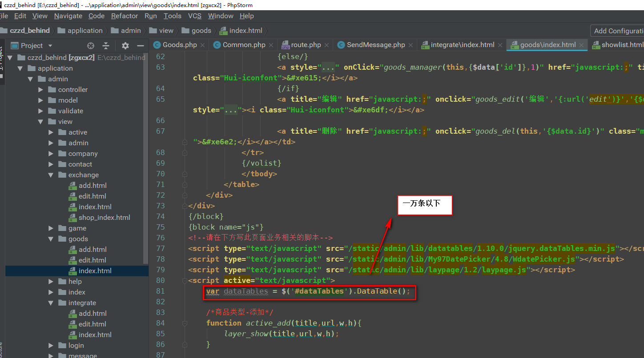This screenshot has width=644, height=358.
Task: Select edit.html under exchange folder
Action: click(x=93, y=196)
